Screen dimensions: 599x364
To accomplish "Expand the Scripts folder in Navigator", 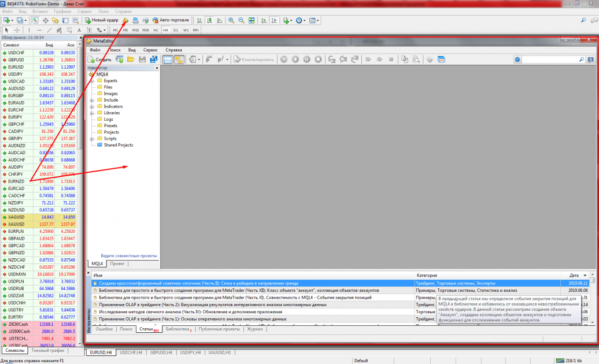I will pyautogui.click(x=92, y=139).
